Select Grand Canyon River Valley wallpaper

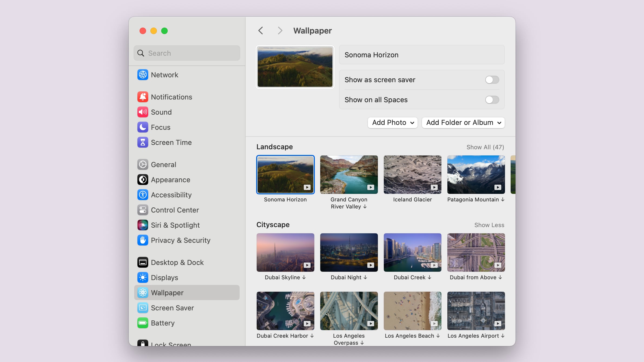tap(349, 174)
